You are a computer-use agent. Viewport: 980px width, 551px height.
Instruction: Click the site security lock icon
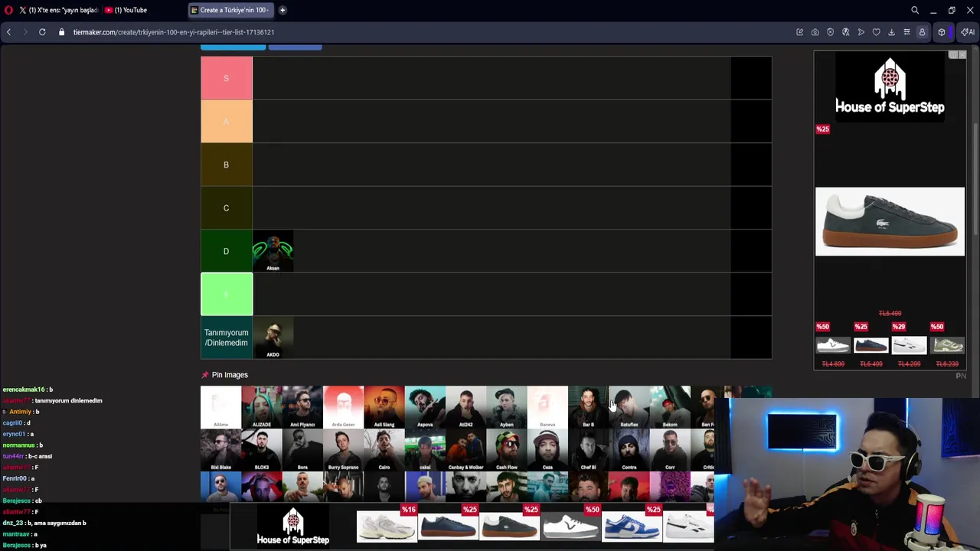pyautogui.click(x=61, y=32)
